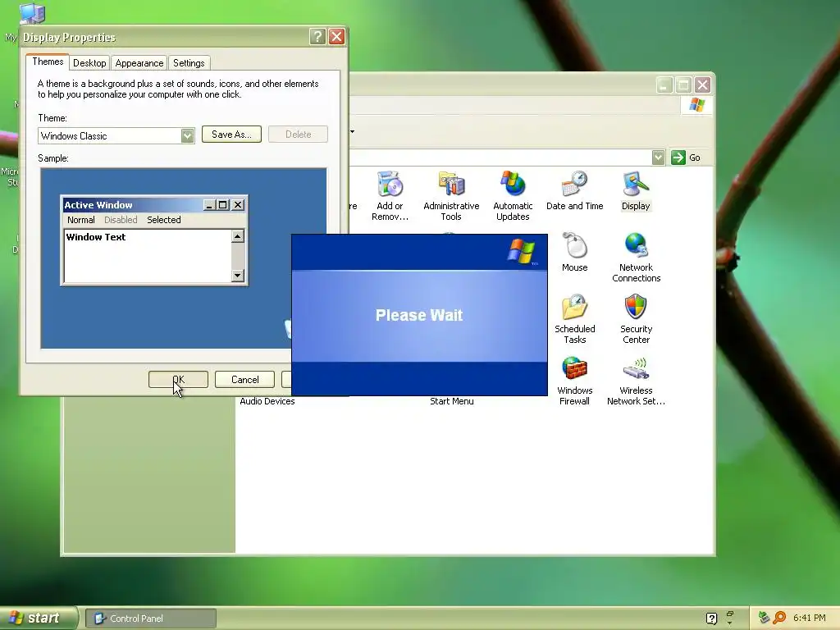Click the Go arrow icon in address bar

coord(678,157)
